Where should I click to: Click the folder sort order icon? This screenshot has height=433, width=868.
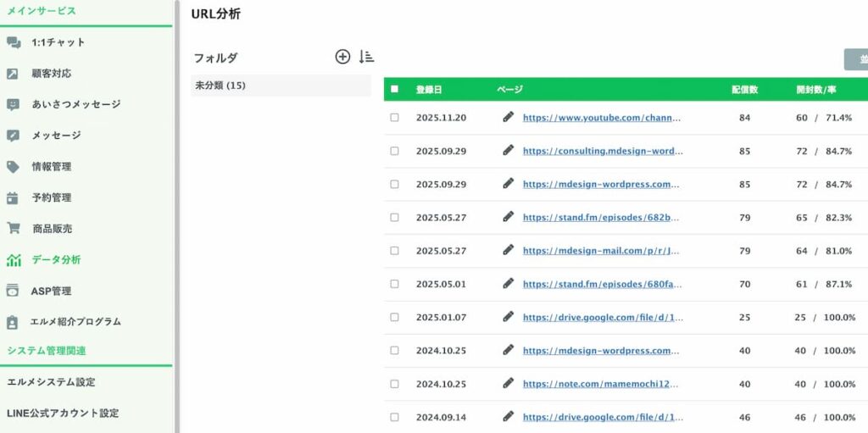[366, 57]
